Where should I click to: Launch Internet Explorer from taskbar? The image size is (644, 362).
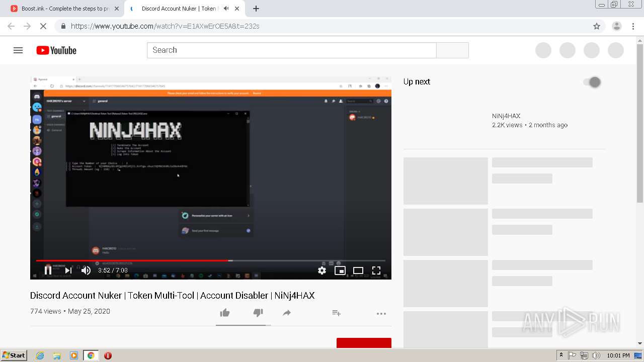[x=40, y=355]
